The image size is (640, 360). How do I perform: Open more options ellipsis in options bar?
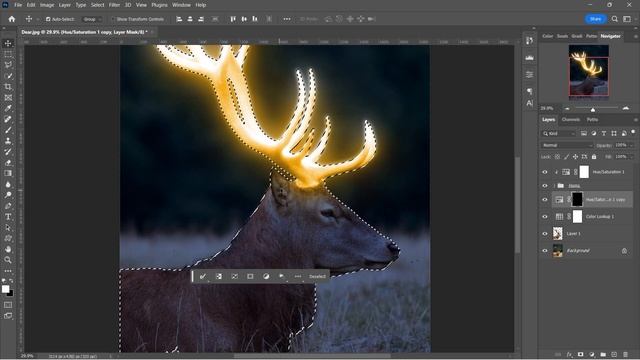click(x=287, y=19)
